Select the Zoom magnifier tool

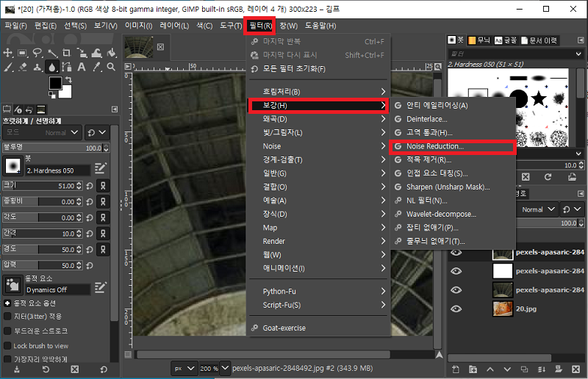tap(112, 67)
